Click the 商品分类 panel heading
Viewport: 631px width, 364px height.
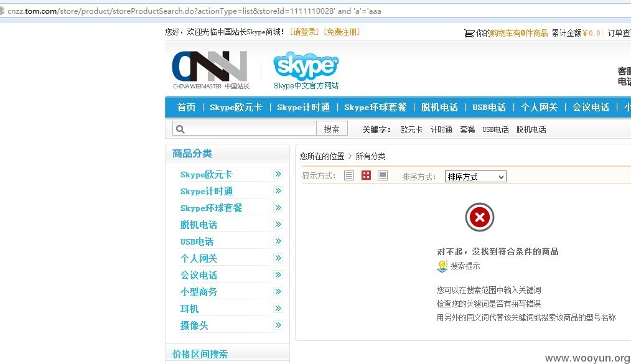coord(192,153)
